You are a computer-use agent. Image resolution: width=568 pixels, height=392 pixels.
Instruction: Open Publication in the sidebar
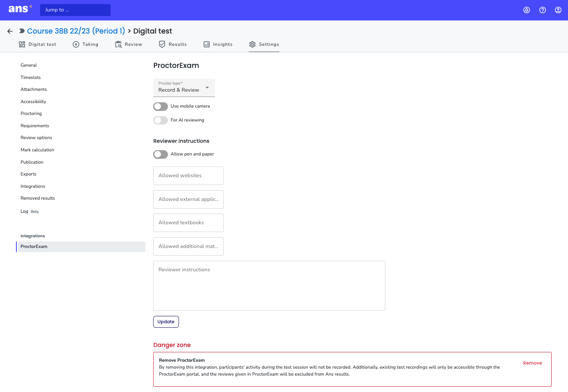coord(32,162)
